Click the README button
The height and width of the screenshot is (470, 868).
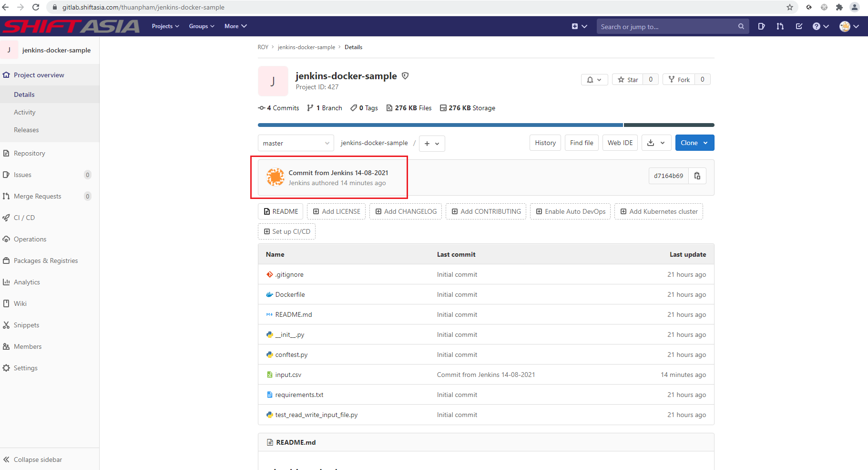281,211
